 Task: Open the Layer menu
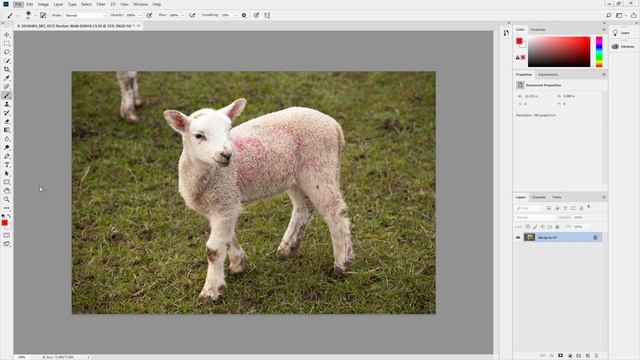click(58, 4)
